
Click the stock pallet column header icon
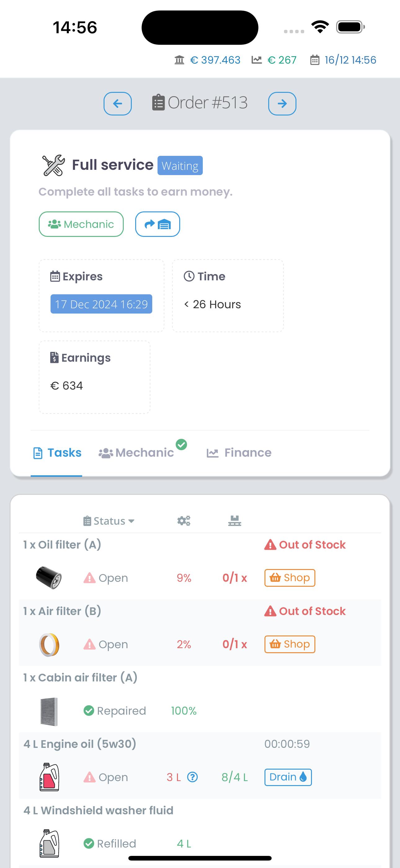click(234, 521)
